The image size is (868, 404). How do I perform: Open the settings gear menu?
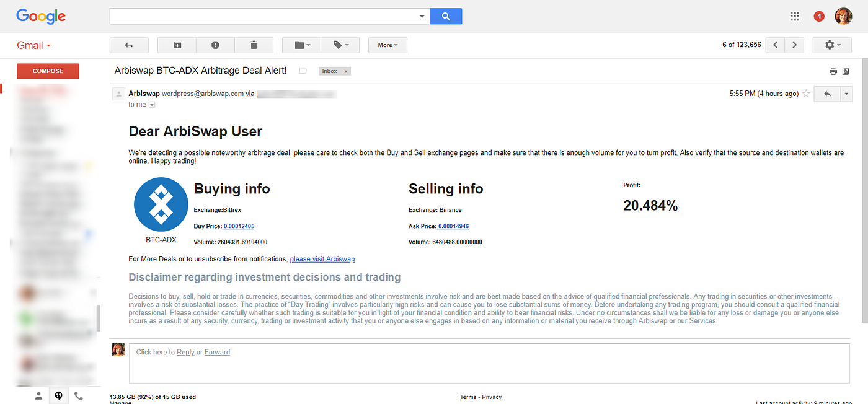point(831,45)
